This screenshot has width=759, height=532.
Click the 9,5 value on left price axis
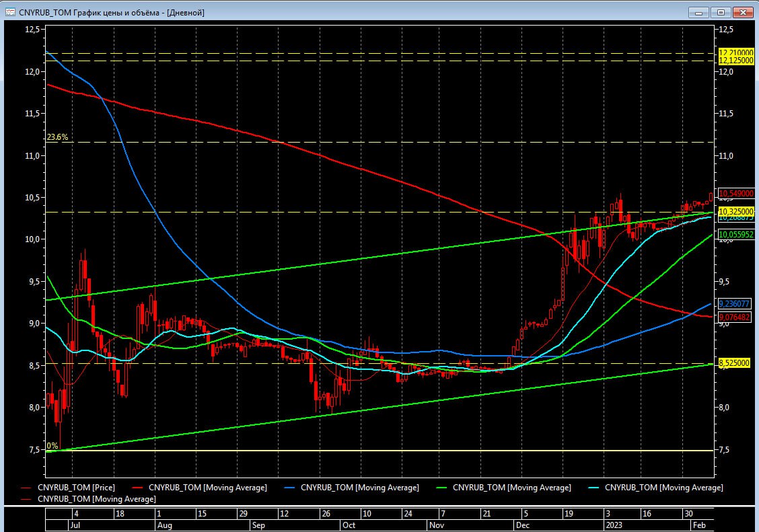[x=33, y=282]
